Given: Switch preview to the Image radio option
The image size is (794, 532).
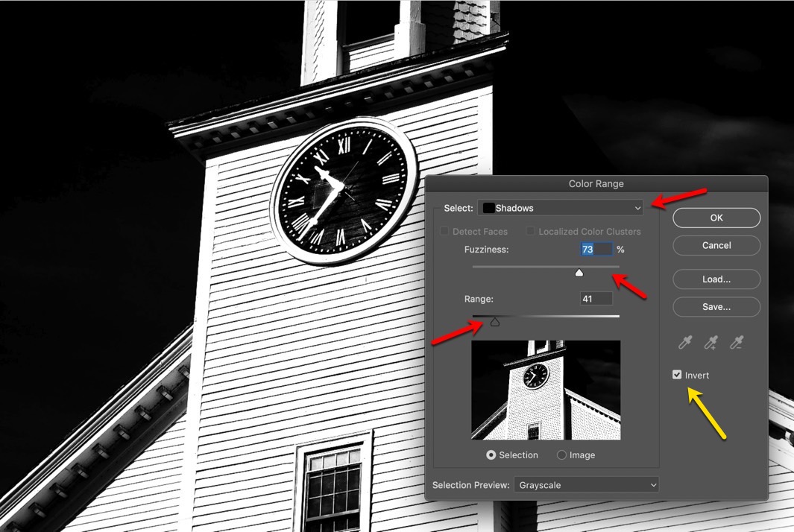Looking at the screenshot, I should tap(561, 455).
